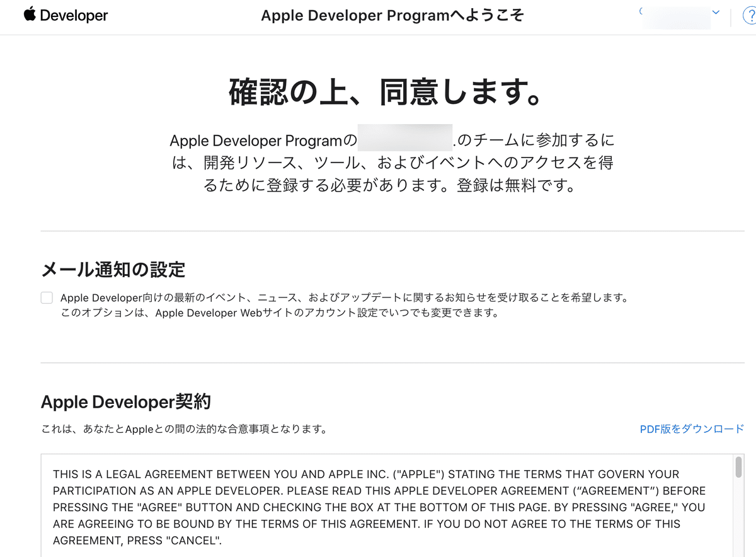The height and width of the screenshot is (557, 756).
Task: Click the メール通知の設定 section heading
Action: coord(113,270)
